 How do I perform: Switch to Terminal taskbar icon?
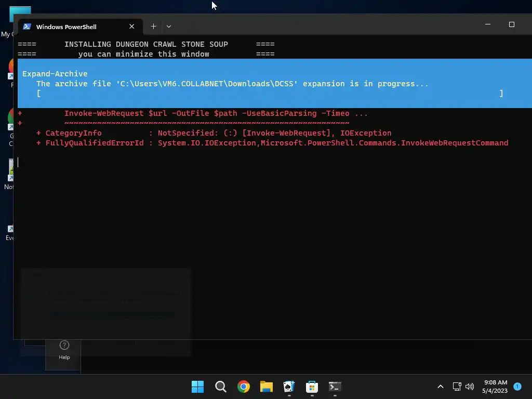click(x=335, y=387)
